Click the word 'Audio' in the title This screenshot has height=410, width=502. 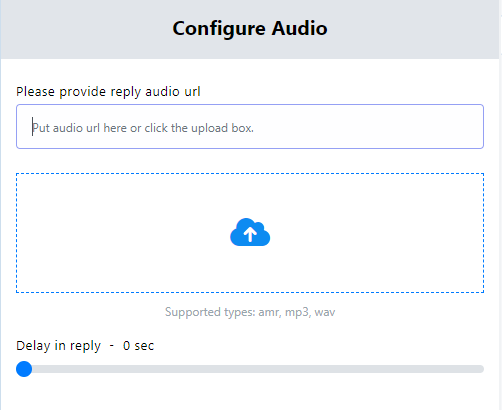[299, 28]
